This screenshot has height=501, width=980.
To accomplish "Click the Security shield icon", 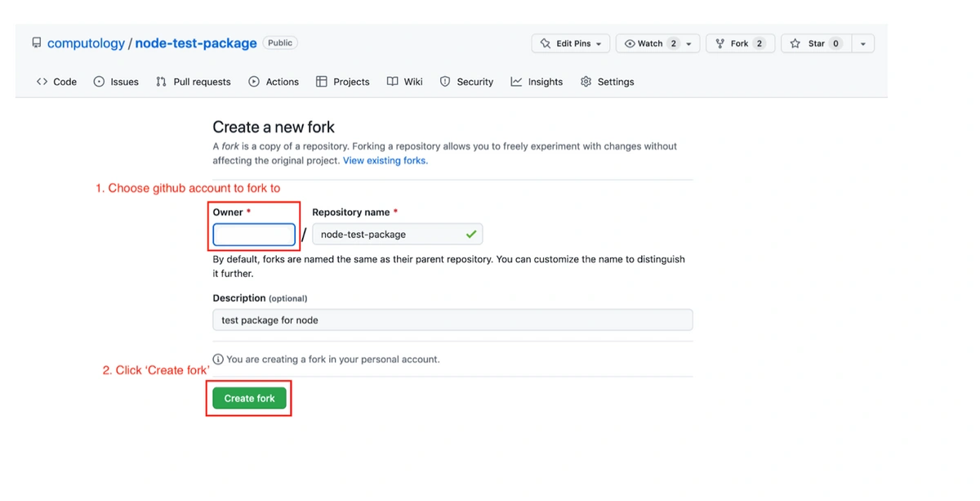I will point(445,82).
